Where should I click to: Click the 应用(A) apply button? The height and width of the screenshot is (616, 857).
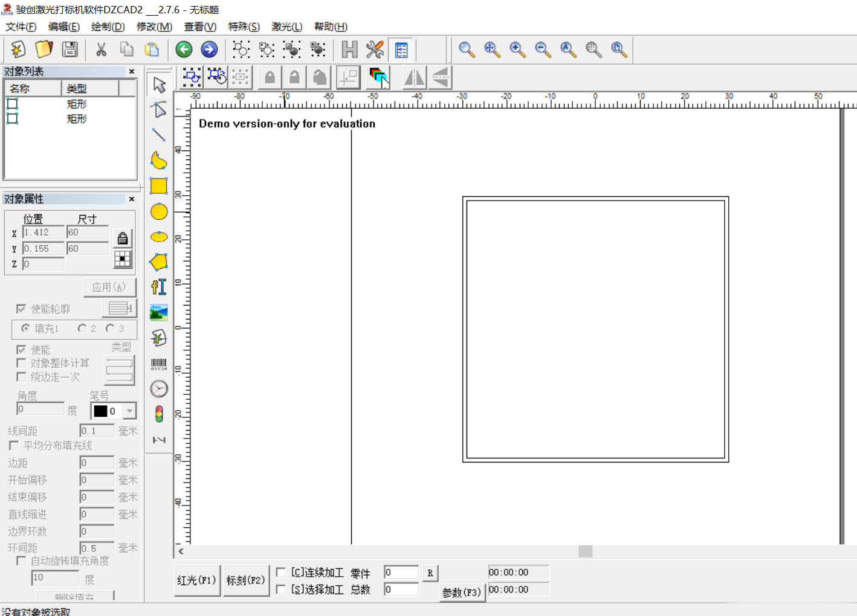click(109, 287)
